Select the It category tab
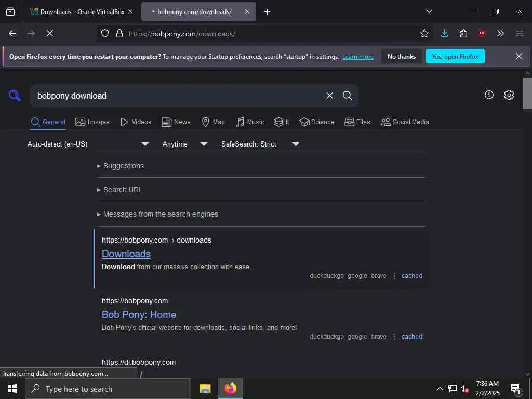This screenshot has width=532, height=399. (x=282, y=122)
